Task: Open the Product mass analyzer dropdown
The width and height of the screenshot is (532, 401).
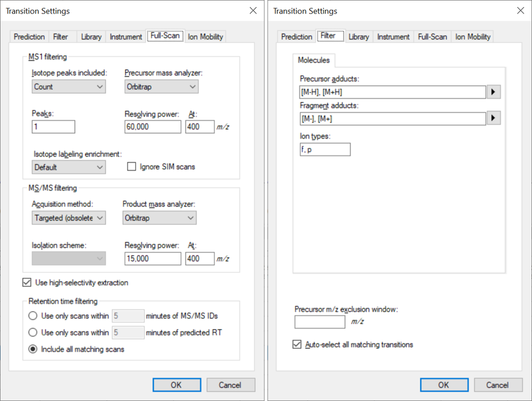Action: coord(159,218)
